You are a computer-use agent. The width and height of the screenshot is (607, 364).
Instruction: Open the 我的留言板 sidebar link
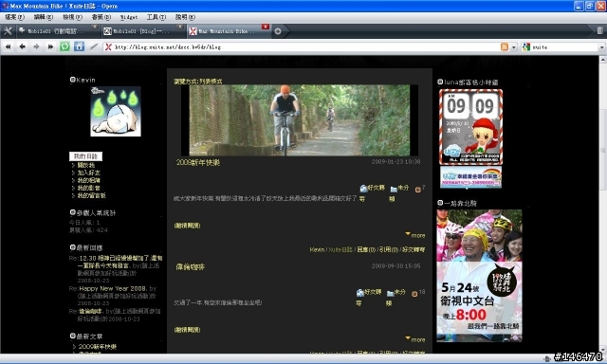pyautogui.click(x=91, y=195)
